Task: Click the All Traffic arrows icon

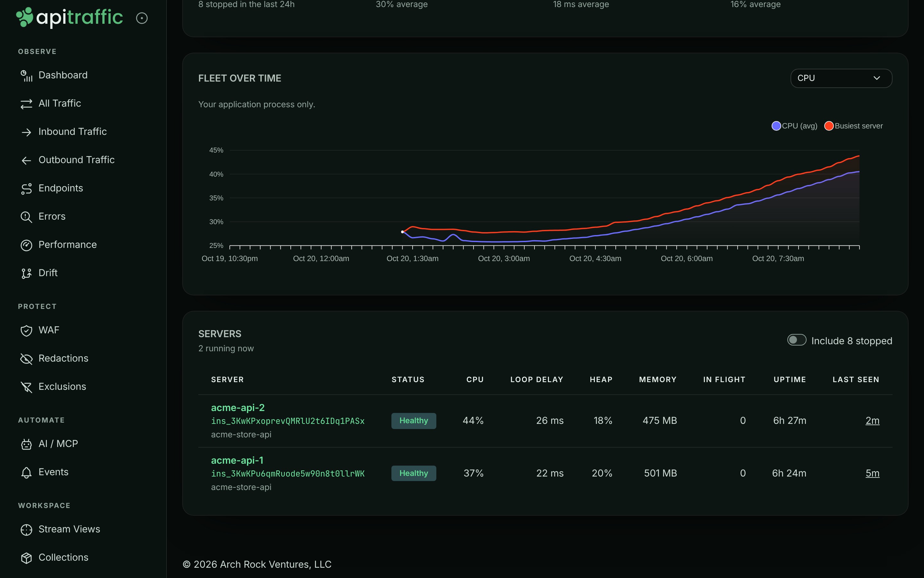Action: coord(26,104)
